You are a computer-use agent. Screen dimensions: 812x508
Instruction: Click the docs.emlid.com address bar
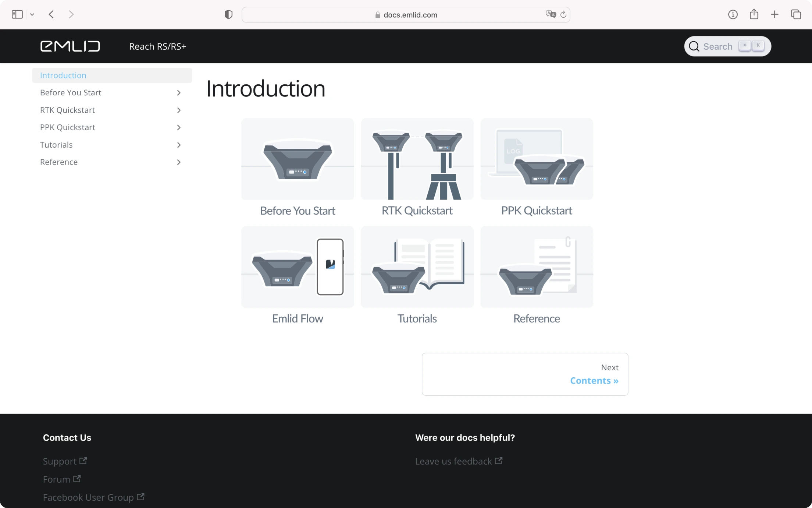(406, 15)
